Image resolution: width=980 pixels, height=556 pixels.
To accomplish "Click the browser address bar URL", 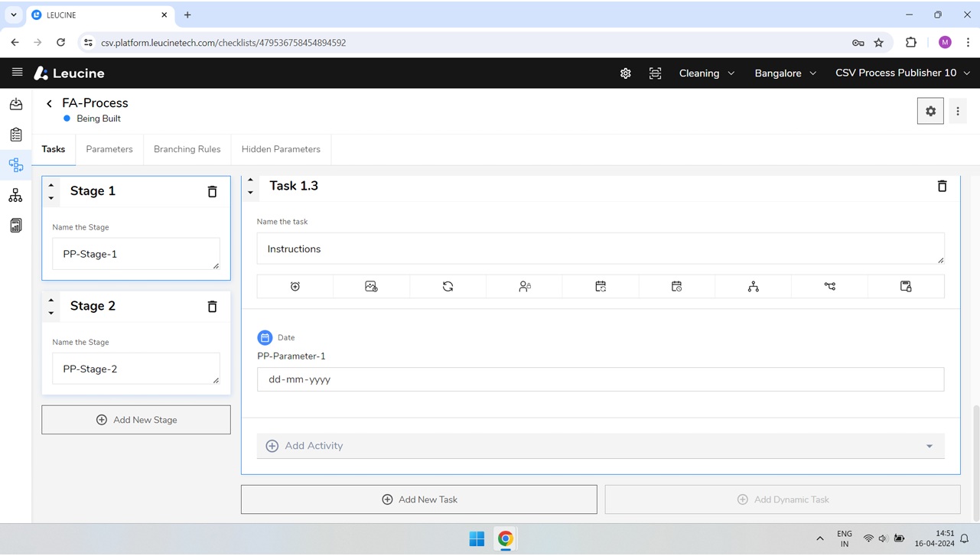I will (223, 43).
